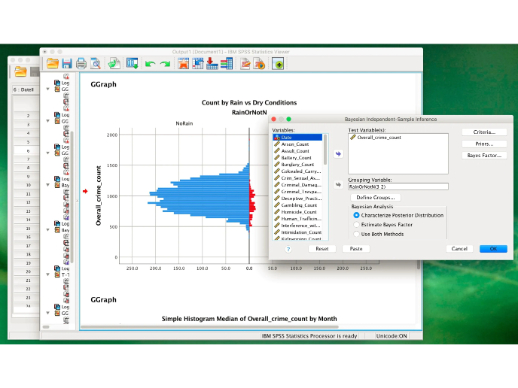This screenshot has width=518, height=388.
Task: Click the green Redo arrow
Action: (x=165, y=64)
